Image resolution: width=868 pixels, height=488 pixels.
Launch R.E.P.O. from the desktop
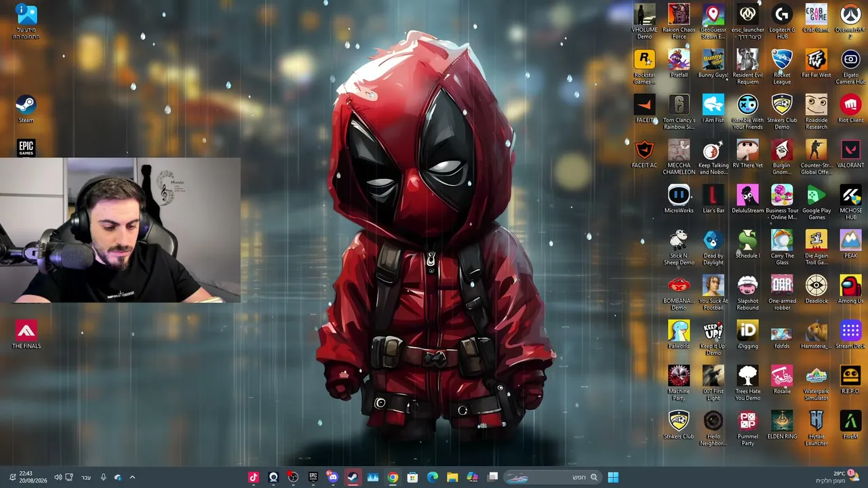[850, 380]
